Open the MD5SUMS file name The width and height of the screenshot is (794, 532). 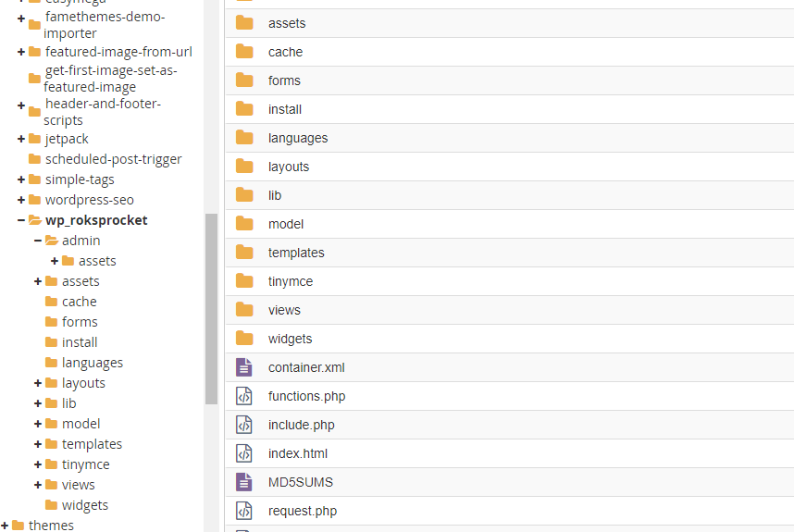300,482
